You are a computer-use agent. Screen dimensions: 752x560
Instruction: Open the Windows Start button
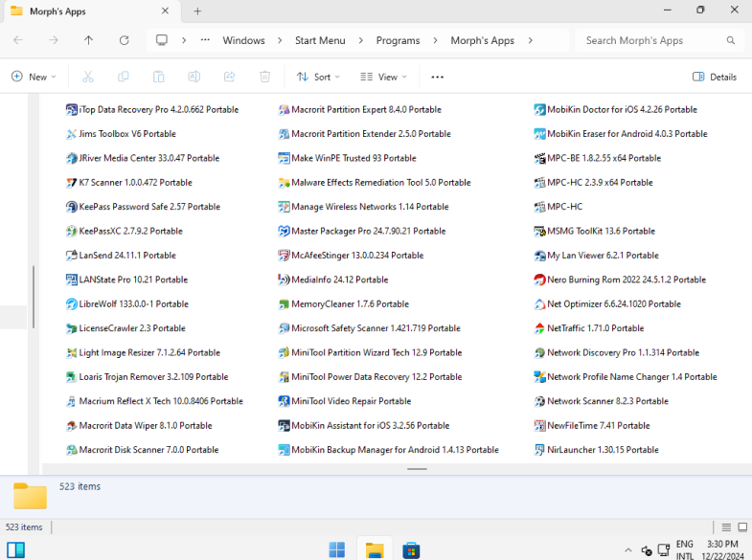[x=336, y=549]
